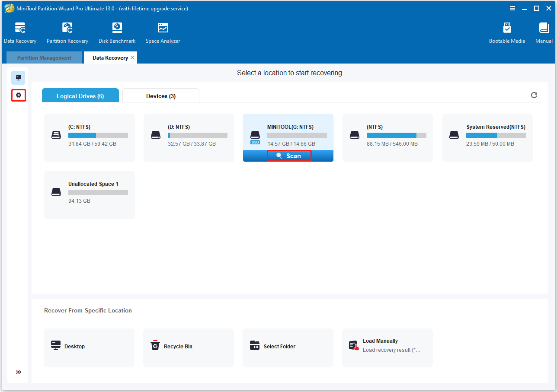Switch to the Devices (3) tab
This screenshot has width=557, height=392.
click(x=160, y=96)
